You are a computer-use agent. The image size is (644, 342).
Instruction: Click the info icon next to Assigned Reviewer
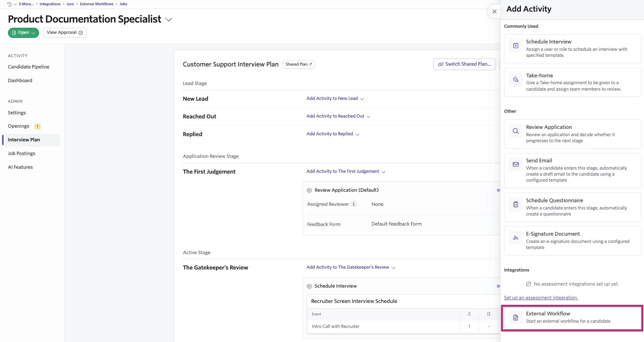pos(354,204)
